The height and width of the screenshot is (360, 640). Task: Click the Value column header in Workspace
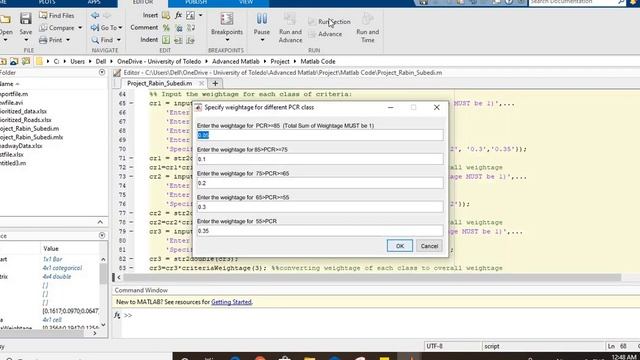51,249
